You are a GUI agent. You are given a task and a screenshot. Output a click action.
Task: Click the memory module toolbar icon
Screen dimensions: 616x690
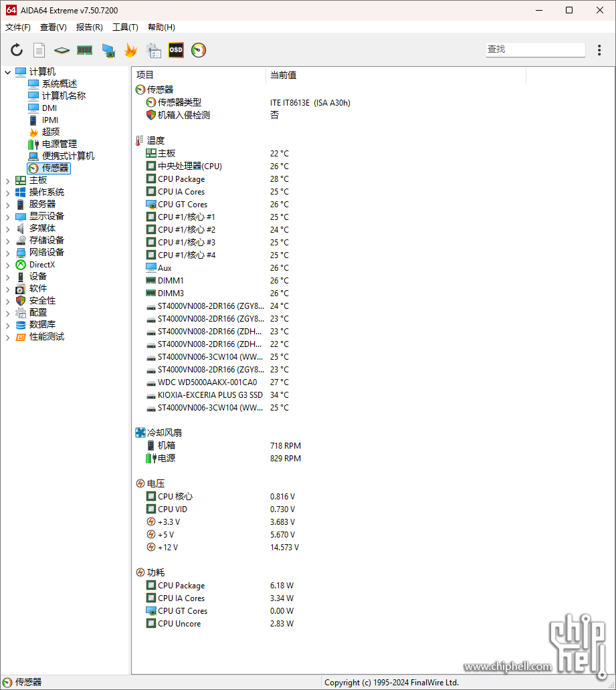pos(84,50)
